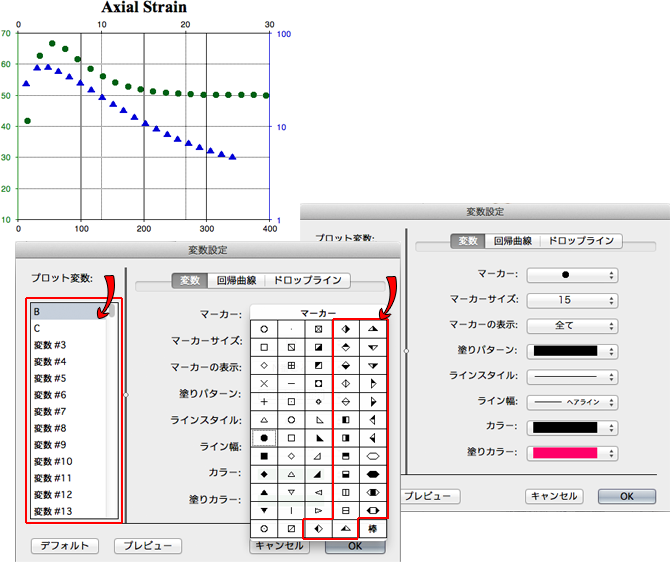Pick the vertically split square marker
670x562 pixels.
(x=346, y=492)
